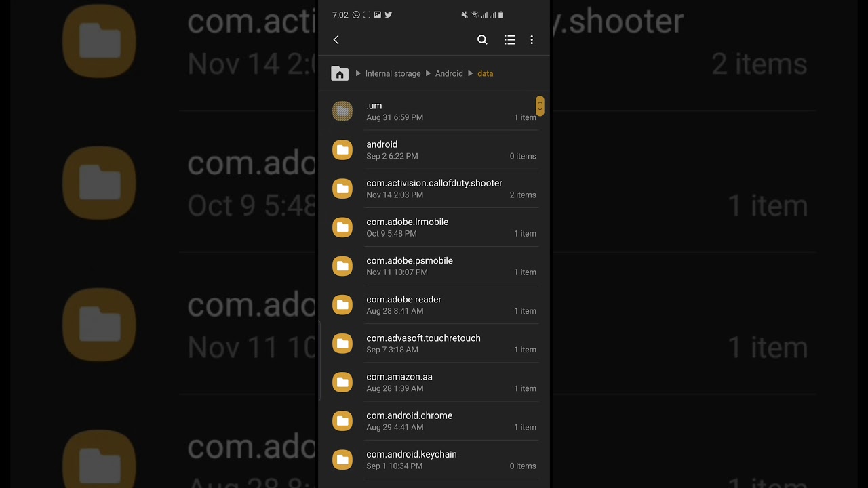
Task: Select com.amazon.aa name text
Action: click(x=399, y=377)
